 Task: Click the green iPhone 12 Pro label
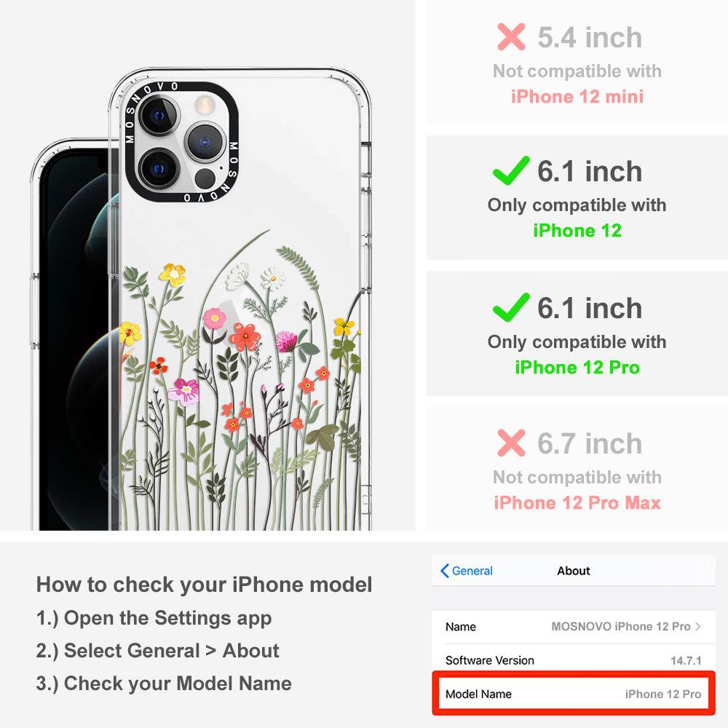(577, 367)
